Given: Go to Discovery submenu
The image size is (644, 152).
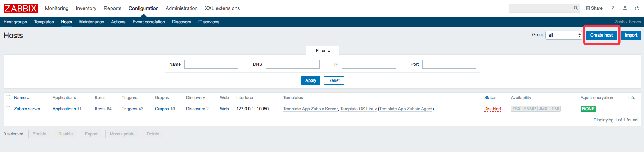Looking at the screenshot, I should pos(181,22).
